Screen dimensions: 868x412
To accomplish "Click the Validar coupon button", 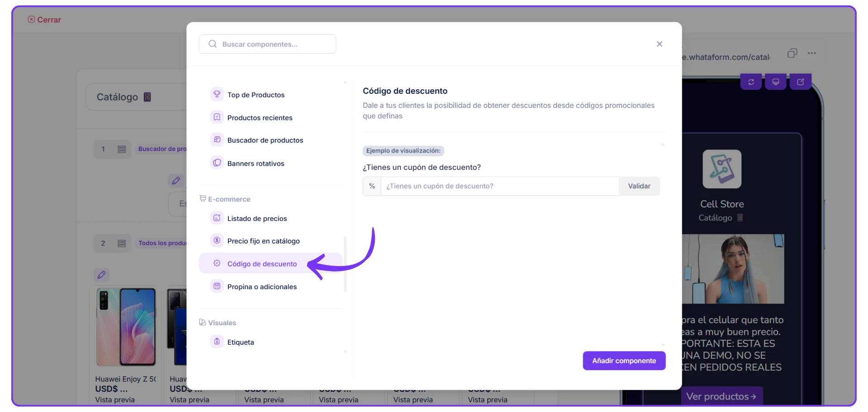I will [639, 186].
